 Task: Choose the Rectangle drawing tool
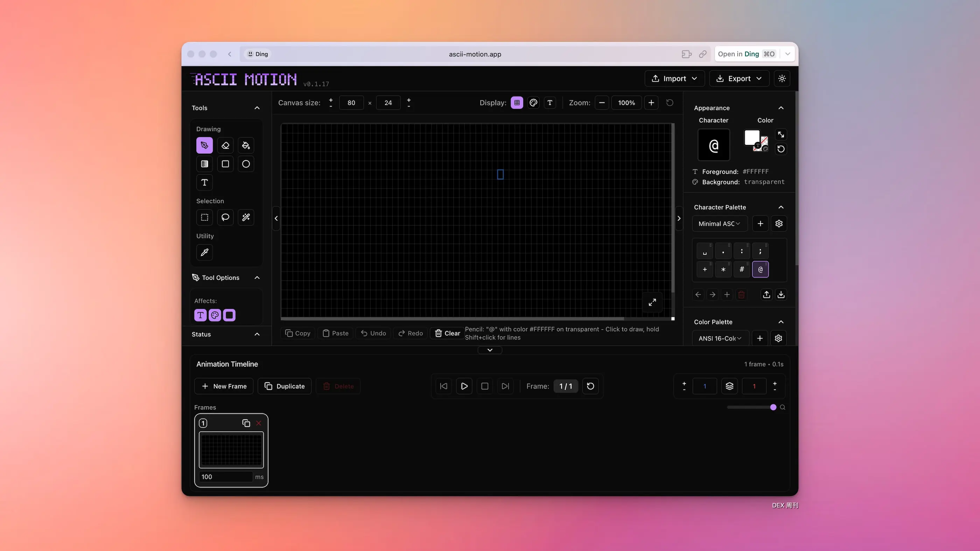pos(225,164)
